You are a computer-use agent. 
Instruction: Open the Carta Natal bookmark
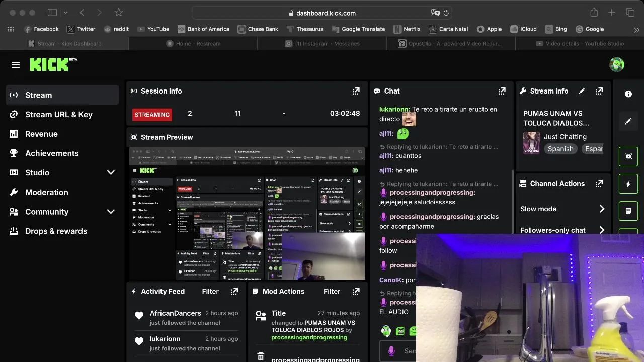449,29
